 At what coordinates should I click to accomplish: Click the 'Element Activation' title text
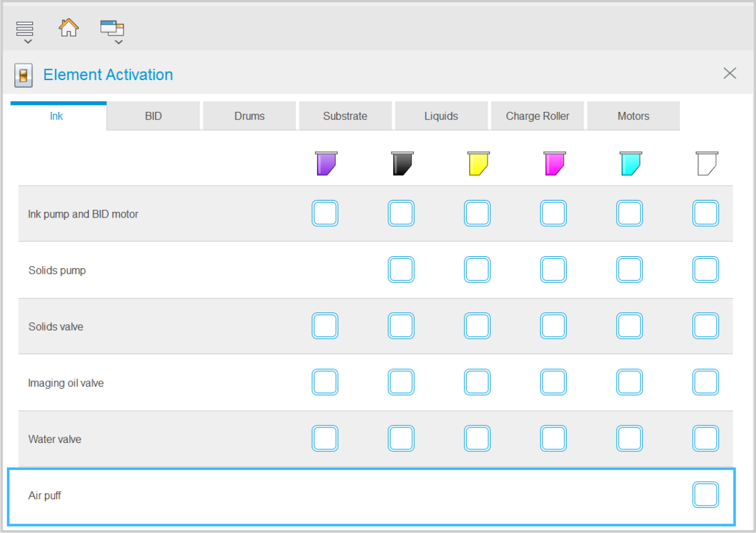pos(108,74)
